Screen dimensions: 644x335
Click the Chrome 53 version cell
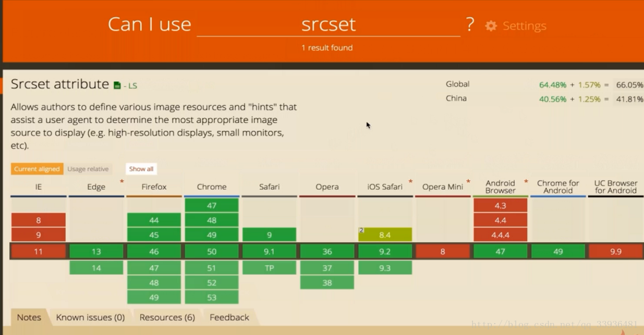[x=212, y=297]
